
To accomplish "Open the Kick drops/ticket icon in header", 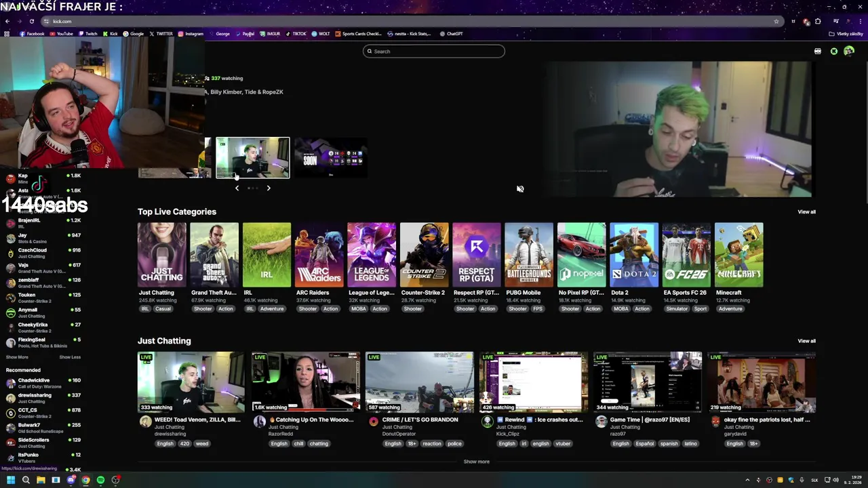I will tap(818, 52).
